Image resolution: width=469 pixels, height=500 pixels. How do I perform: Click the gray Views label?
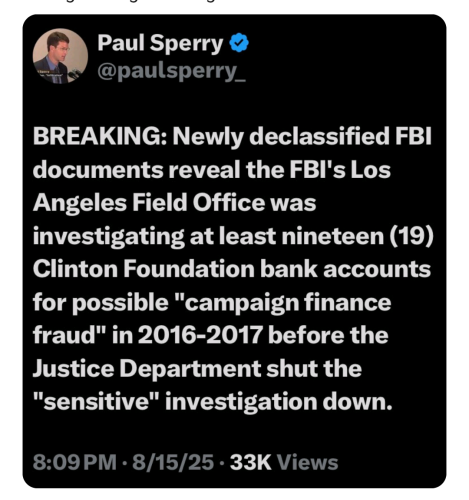tap(308, 462)
